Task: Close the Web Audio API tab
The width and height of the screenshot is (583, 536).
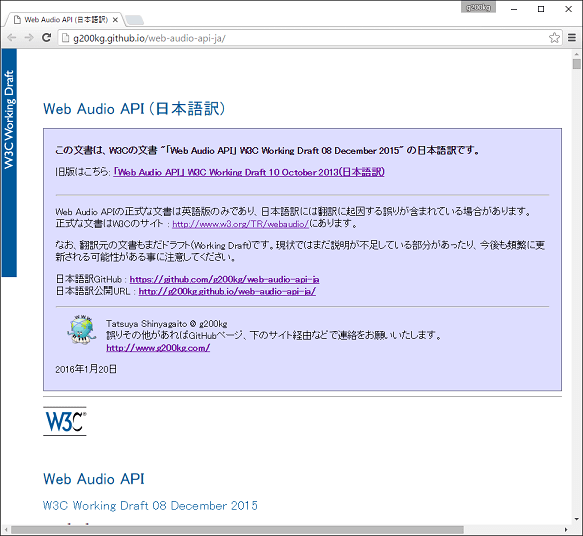Action: (x=115, y=20)
